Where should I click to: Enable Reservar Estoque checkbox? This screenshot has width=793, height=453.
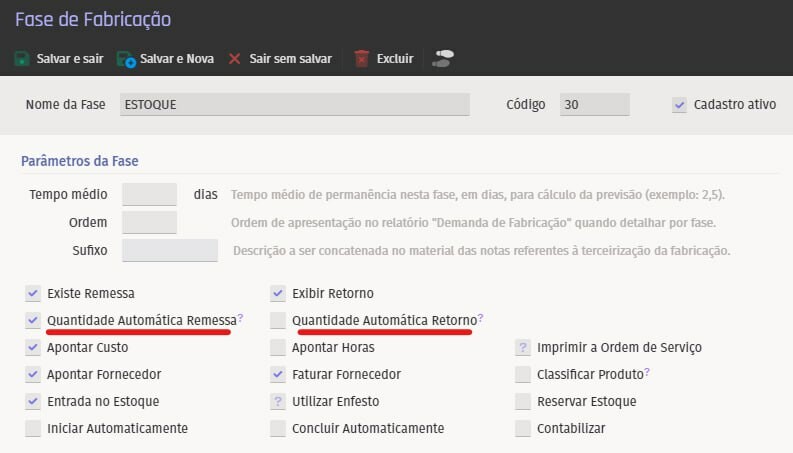[522, 401]
